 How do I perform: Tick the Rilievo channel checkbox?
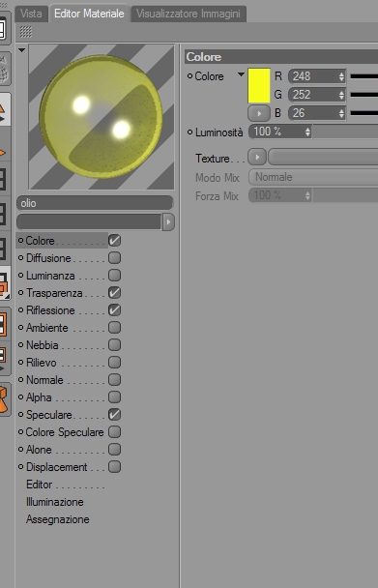click(114, 363)
